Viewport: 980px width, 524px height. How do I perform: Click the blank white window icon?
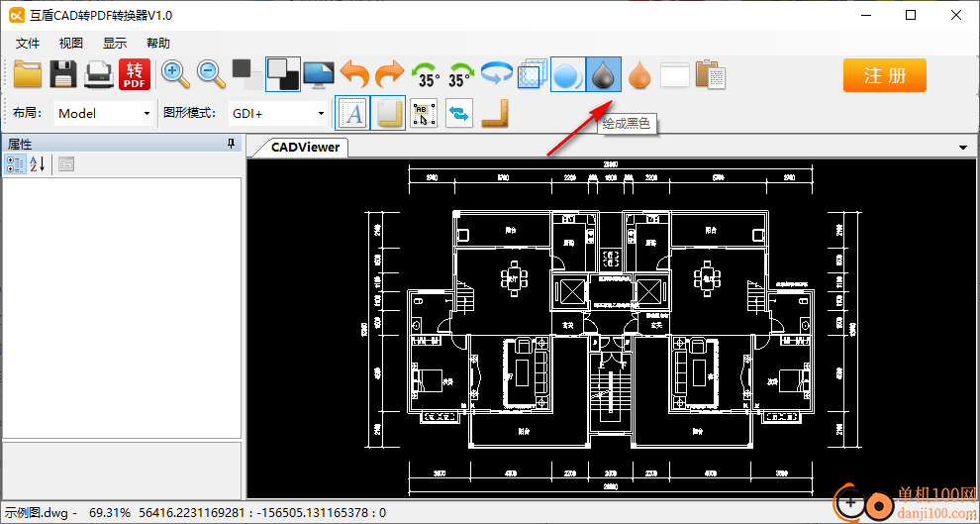675,74
